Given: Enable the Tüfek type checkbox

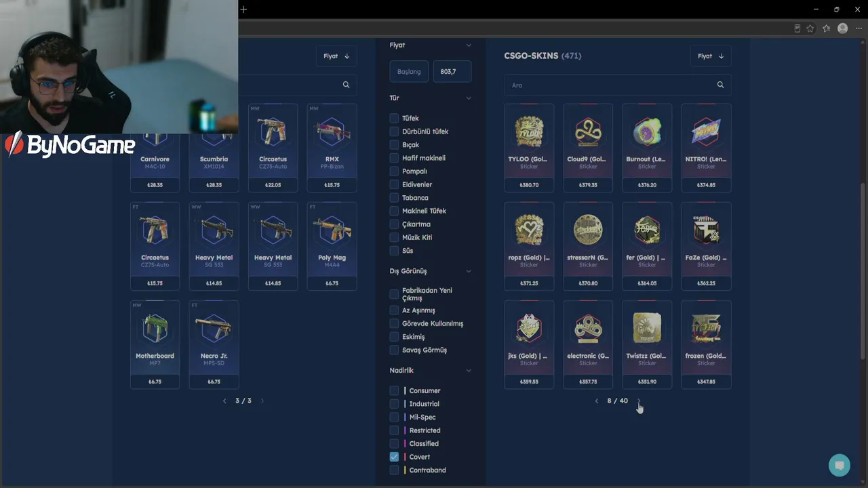Looking at the screenshot, I should tap(394, 118).
